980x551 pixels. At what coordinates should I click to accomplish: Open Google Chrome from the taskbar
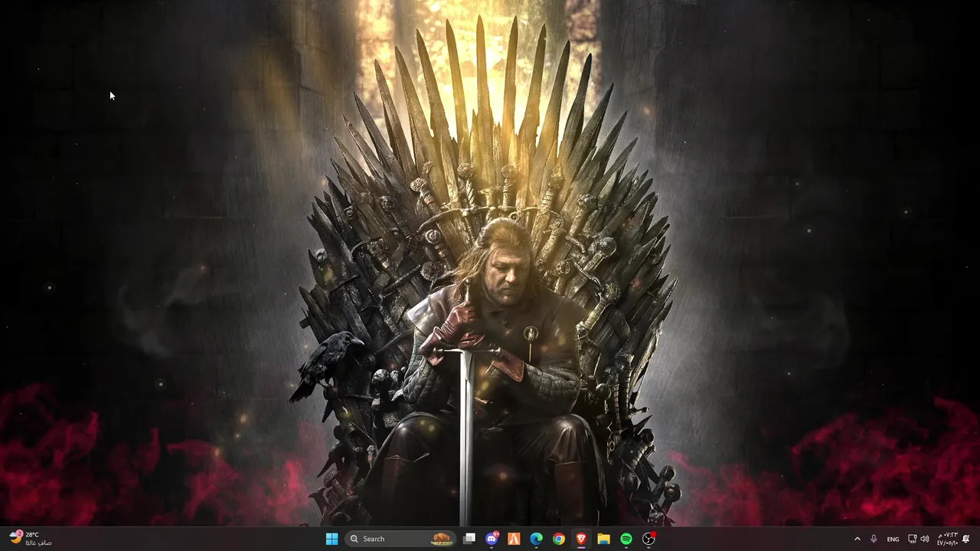(559, 539)
